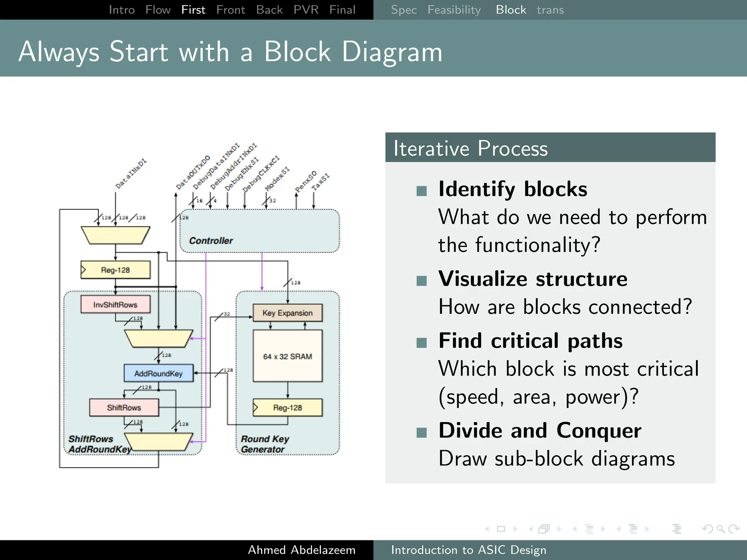The height and width of the screenshot is (560, 747).
Task: Click the Find critical paths bullet heading
Action: click(x=531, y=341)
